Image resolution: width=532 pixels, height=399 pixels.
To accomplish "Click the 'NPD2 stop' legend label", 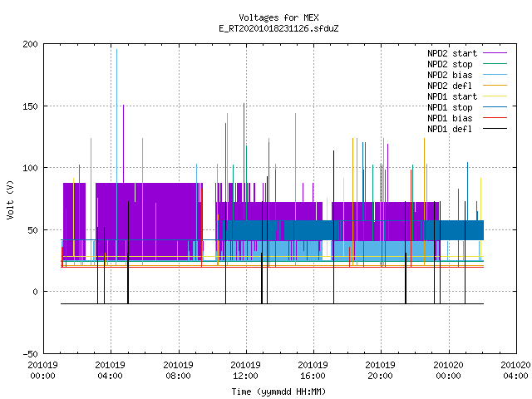I will click(450, 64).
